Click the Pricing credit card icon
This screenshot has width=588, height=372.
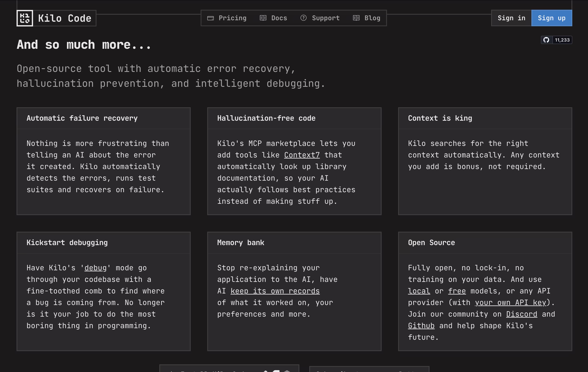point(210,18)
